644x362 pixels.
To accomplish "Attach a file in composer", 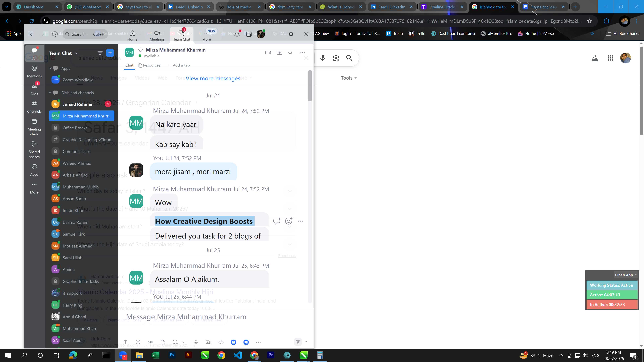I will click(163, 342).
